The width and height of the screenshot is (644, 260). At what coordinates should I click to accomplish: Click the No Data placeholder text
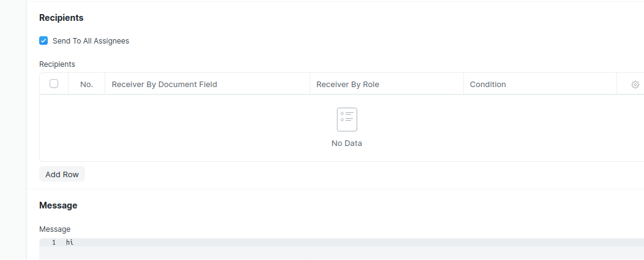pos(346,143)
